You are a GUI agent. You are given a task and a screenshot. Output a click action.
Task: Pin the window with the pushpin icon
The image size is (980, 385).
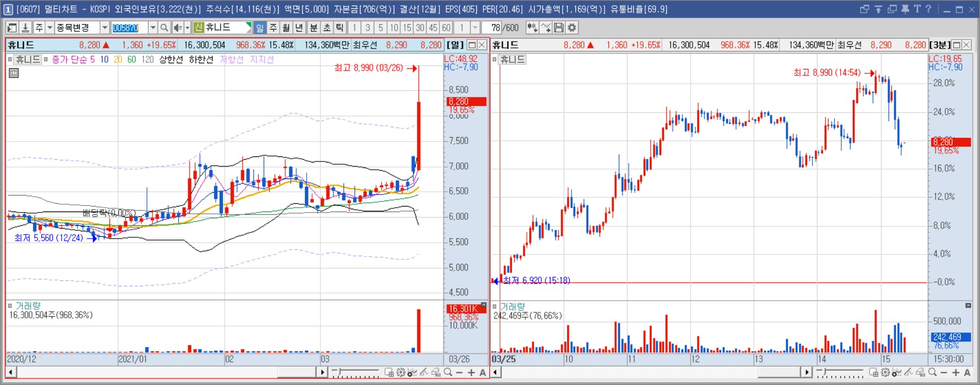(905, 9)
